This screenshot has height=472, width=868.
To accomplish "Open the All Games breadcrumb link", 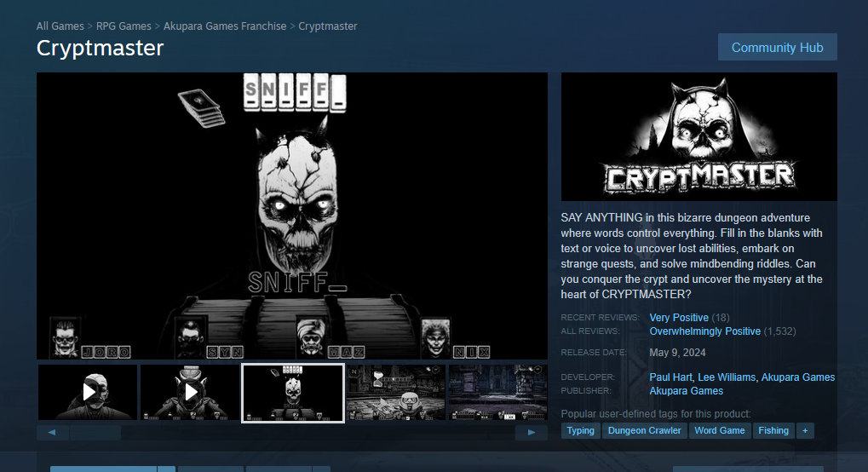I will [x=60, y=26].
